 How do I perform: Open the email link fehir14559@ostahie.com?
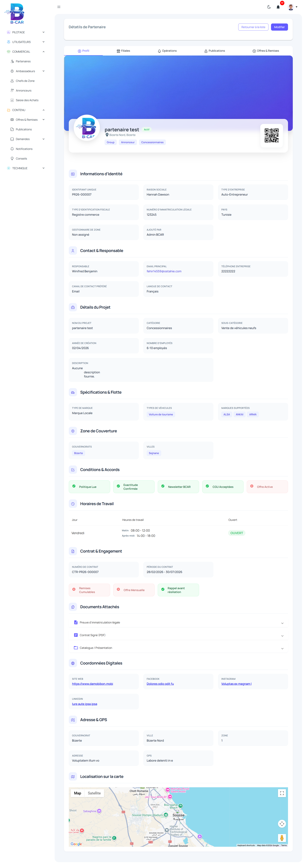(x=164, y=271)
